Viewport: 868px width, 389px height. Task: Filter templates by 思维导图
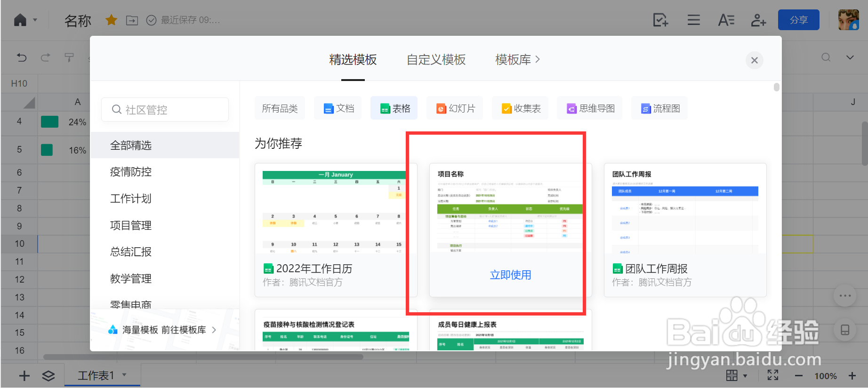pos(590,108)
